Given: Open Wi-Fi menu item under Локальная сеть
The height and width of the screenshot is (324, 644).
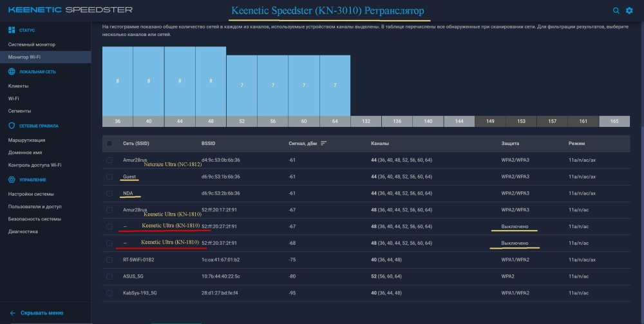Looking at the screenshot, I should click(14, 99).
